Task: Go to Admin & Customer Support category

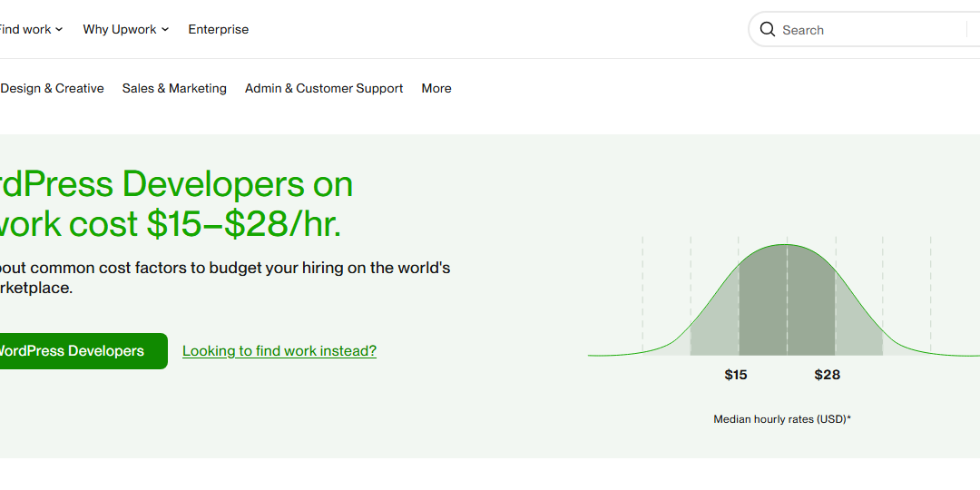Action: [324, 89]
